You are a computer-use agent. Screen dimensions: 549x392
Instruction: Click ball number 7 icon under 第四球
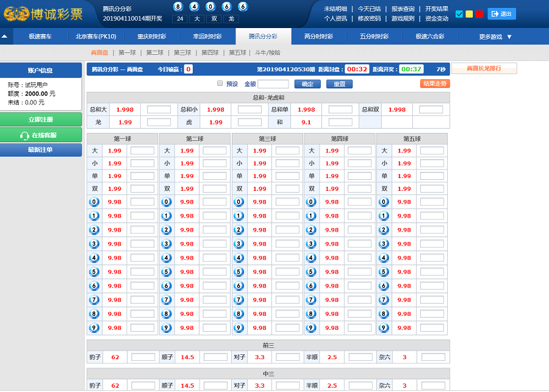pos(311,300)
